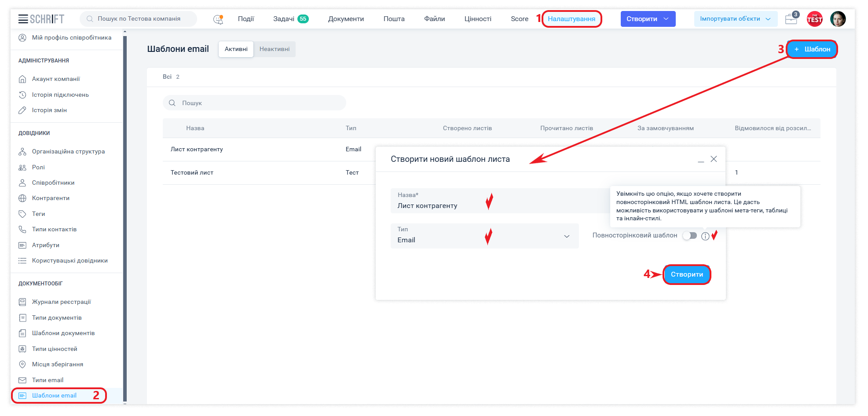Open the hamburger menu icon
The image size is (868, 416).
click(23, 19)
